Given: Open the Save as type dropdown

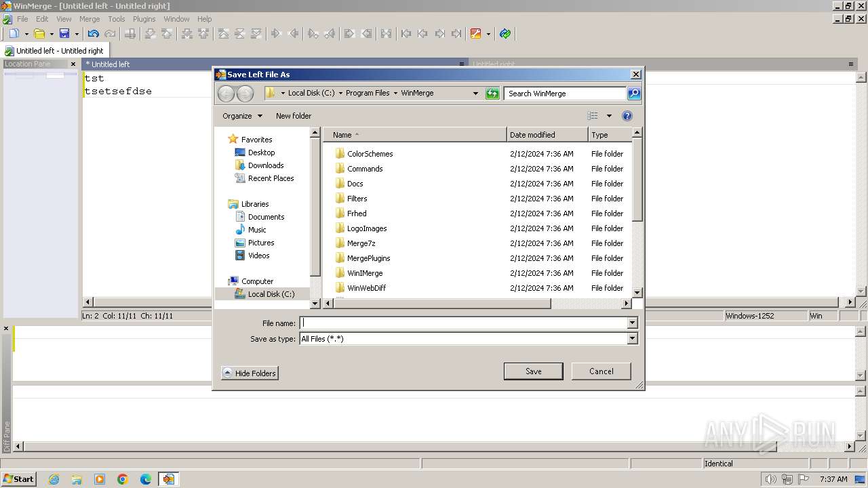Looking at the screenshot, I should (x=633, y=339).
